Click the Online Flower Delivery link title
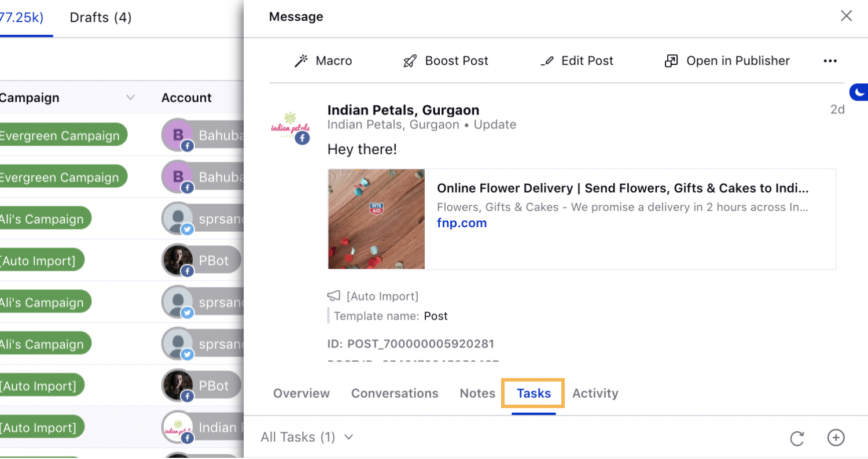 click(x=623, y=188)
